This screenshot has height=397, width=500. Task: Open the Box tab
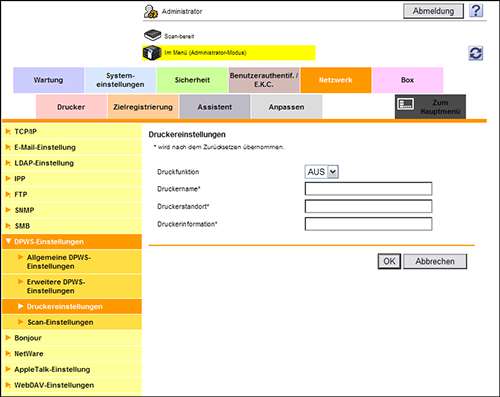point(408,80)
